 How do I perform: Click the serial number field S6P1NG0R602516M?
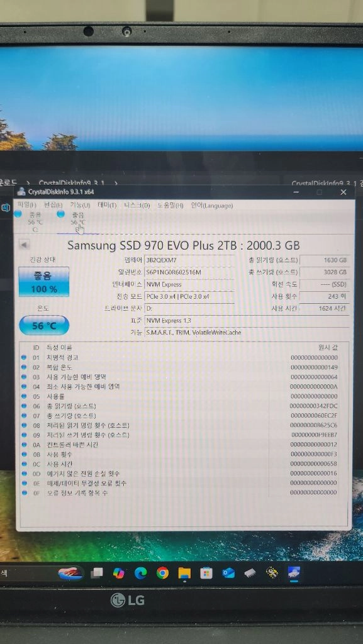tap(189, 272)
